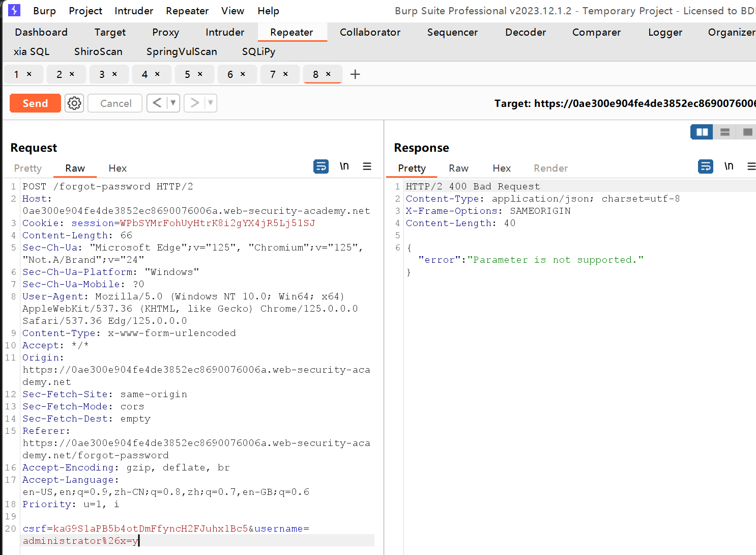Open the Decoder tab
The image size is (756, 555).
[x=525, y=32]
